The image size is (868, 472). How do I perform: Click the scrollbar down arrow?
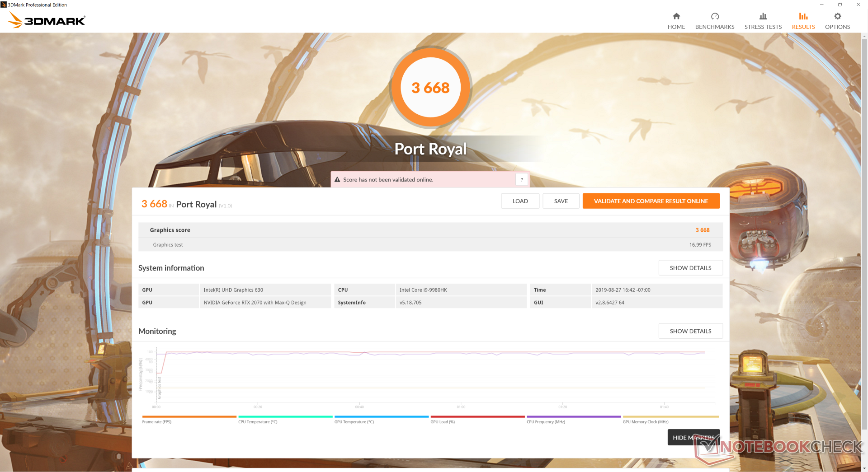[864, 468]
